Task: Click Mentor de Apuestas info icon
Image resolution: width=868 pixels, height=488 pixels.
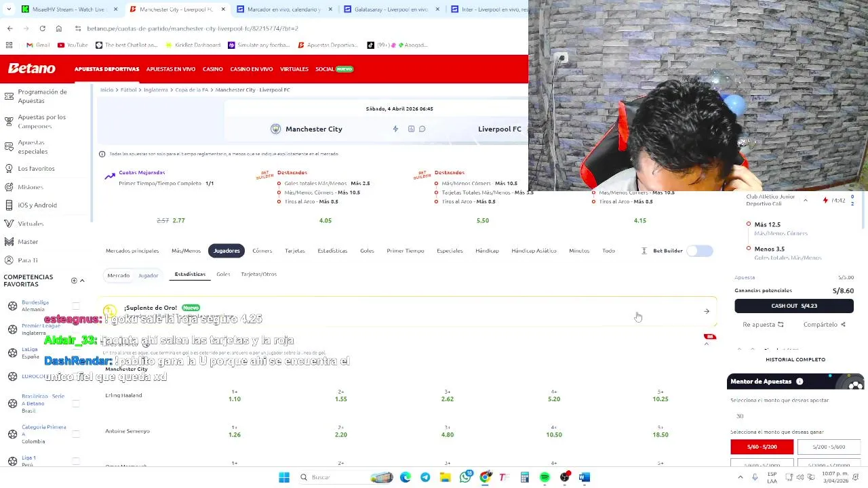Action: click(800, 382)
